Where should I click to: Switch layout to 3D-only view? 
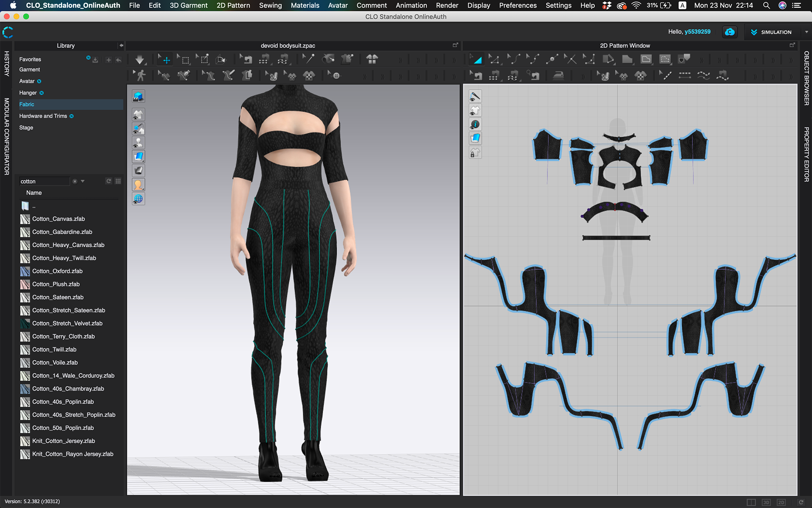click(766, 502)
